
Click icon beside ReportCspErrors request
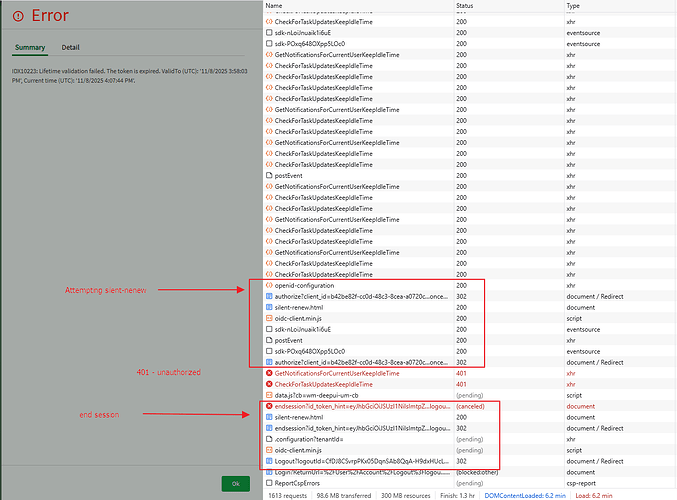click(269, 483)
